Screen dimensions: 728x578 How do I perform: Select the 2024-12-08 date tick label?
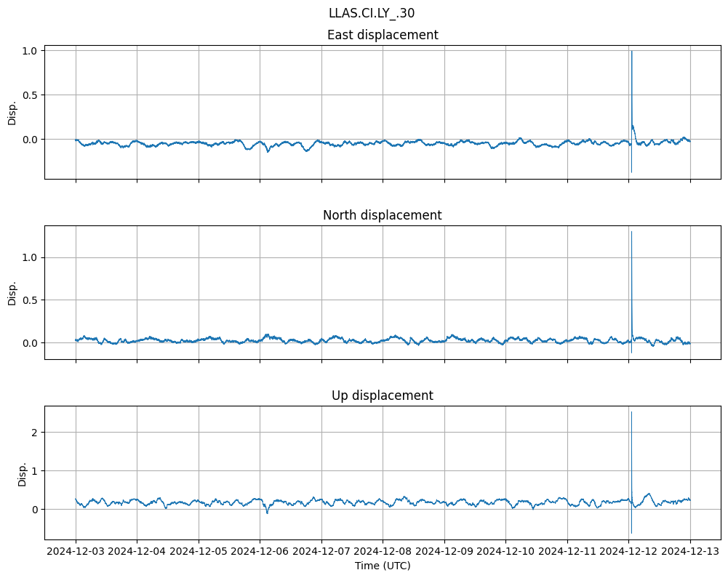383,552
